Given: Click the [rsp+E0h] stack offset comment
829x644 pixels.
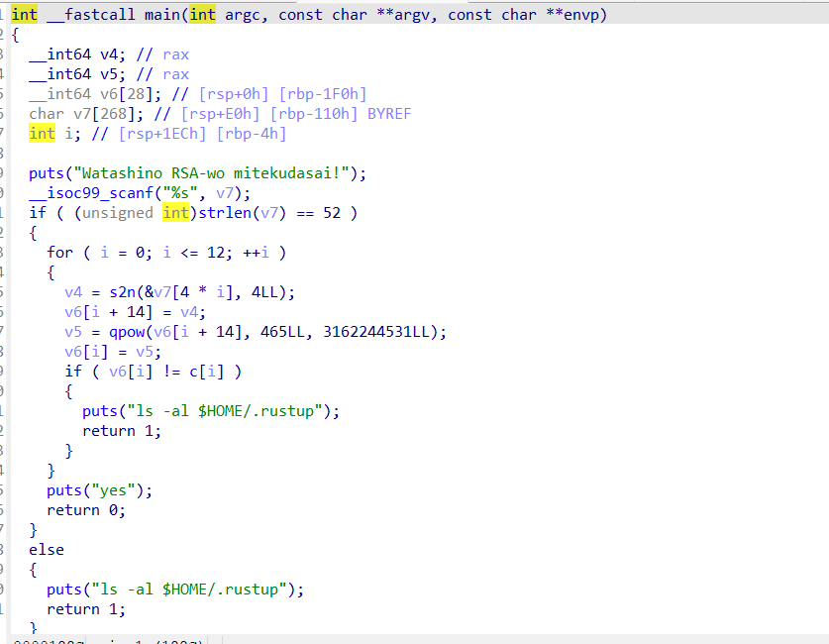Looking at the screenshot, I should click(x=221, y=114).
